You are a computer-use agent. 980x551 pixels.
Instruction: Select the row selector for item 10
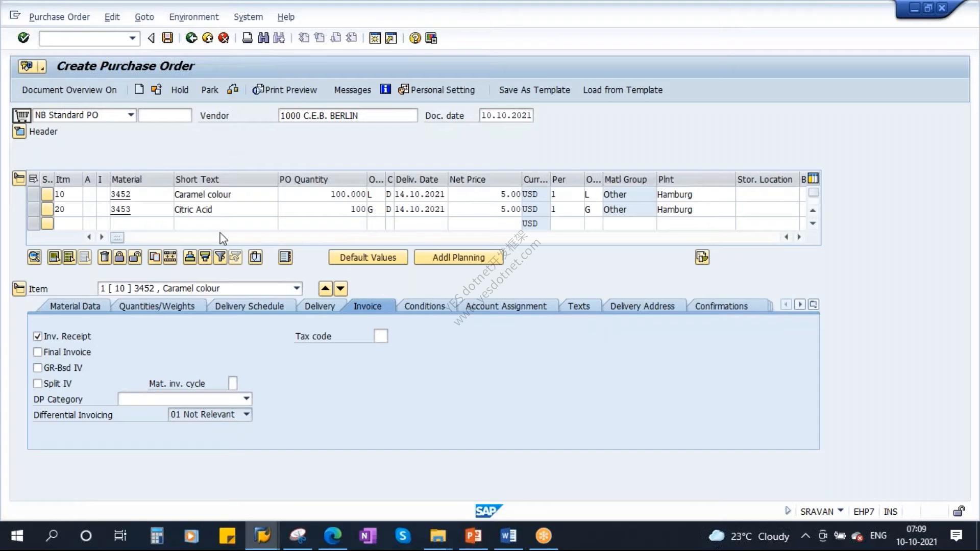[34, 194]
